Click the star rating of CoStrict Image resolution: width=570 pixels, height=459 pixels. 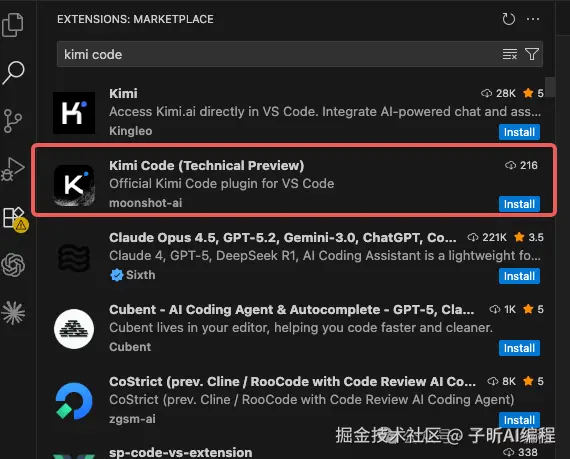533,381
